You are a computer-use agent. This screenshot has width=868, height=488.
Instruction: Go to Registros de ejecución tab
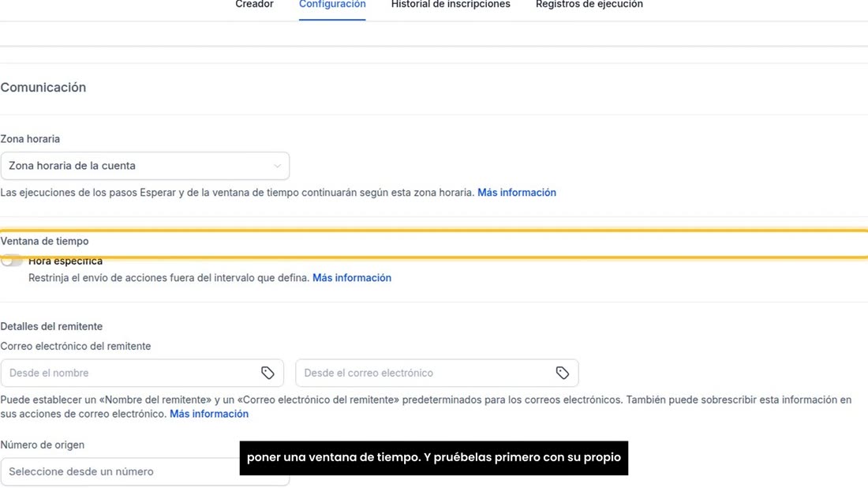click(589, 5)
